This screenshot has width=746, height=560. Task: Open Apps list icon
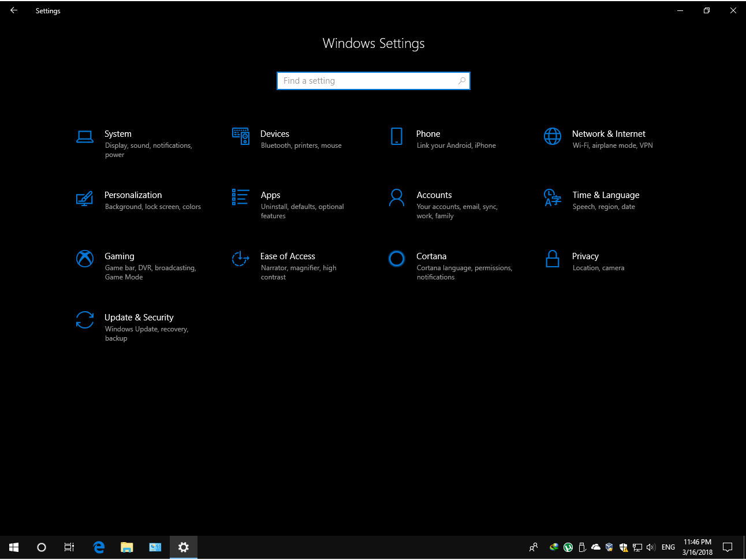[x=240, y=197]
